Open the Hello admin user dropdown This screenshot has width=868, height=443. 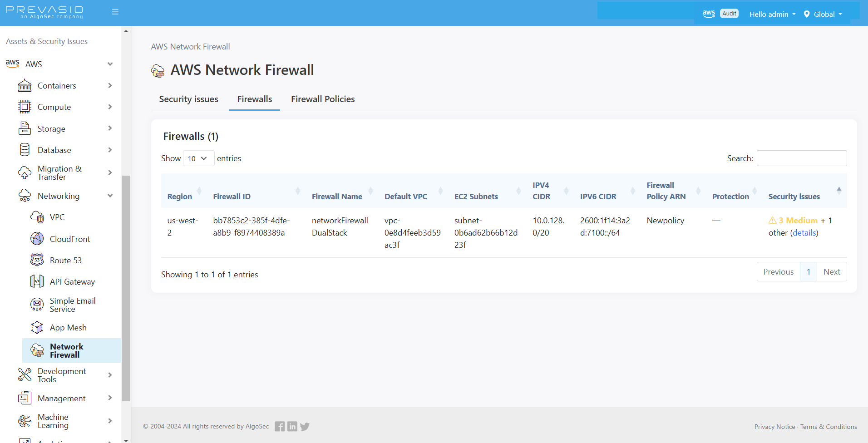(773, 14)
